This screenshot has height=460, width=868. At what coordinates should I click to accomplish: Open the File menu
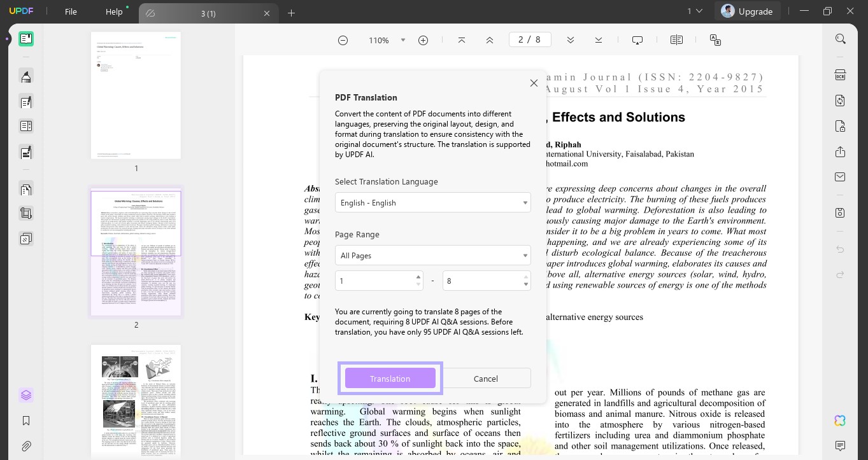click(71, 11)
